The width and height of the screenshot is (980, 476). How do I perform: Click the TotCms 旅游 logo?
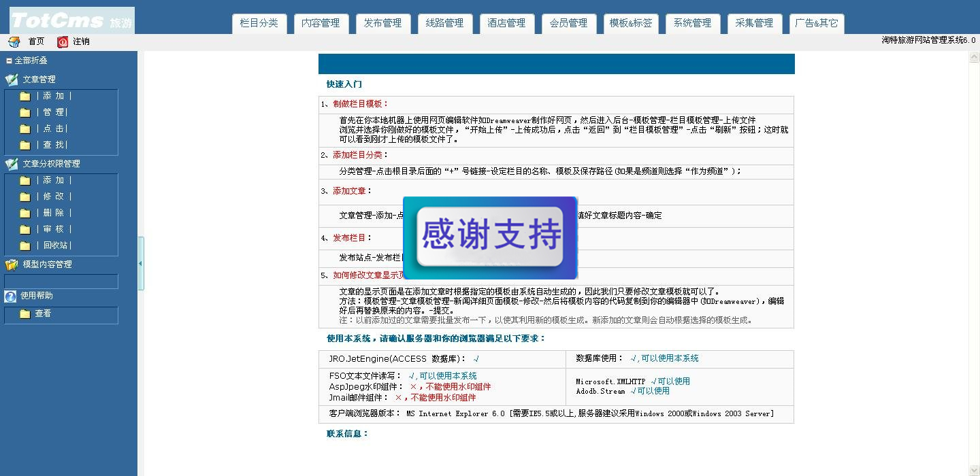click(x=72, y=20)
